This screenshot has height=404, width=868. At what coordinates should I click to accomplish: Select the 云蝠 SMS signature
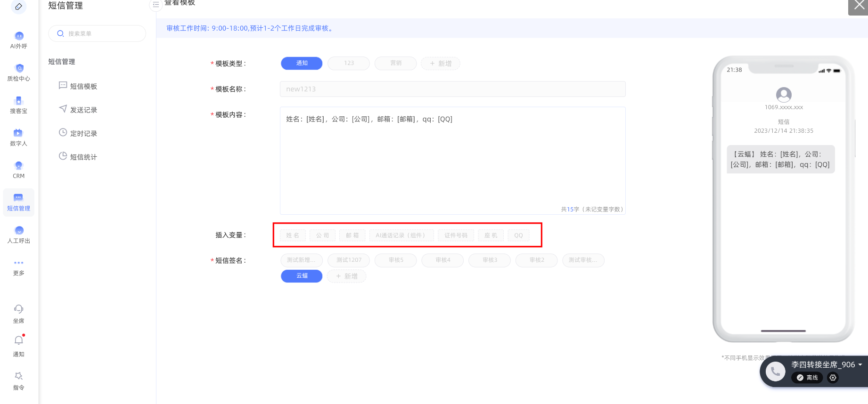[x=302, y=276]
